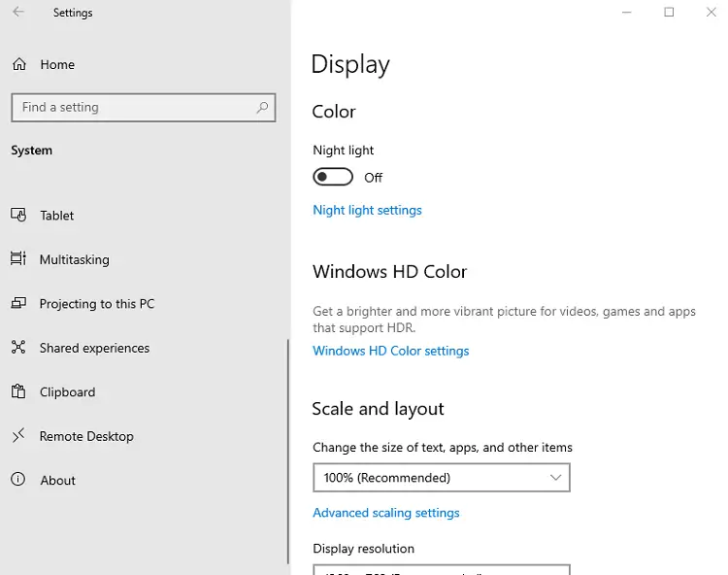This screenshot has height=575, width=728.
Task: Click the About info icon
Action: click(18, 479)
